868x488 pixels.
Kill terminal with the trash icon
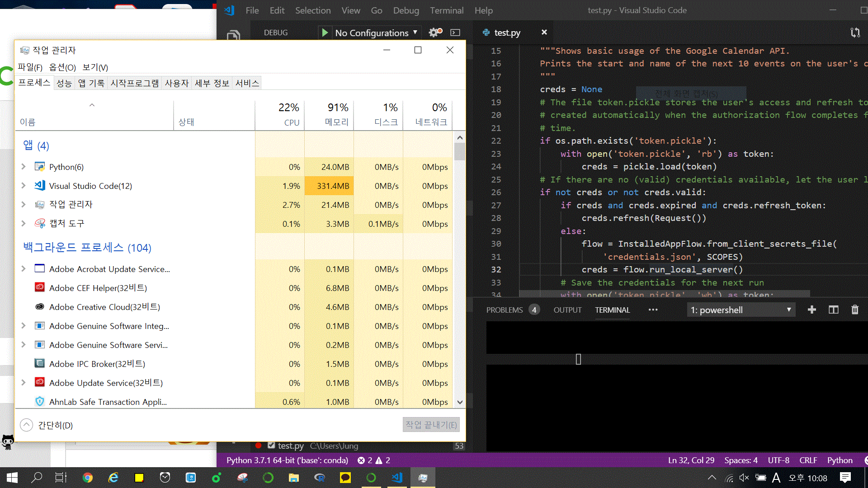point(854,310)
